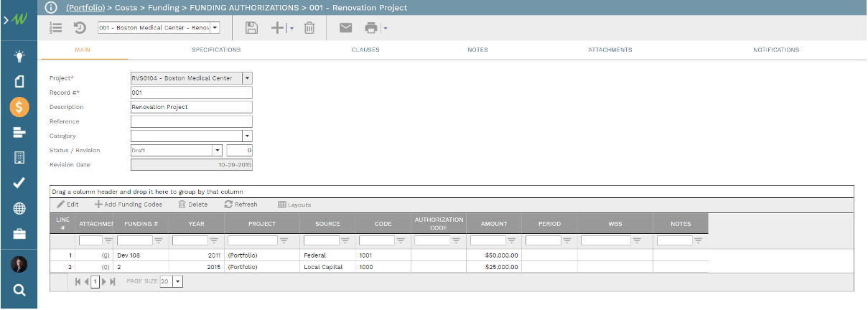868x310 pixels.
Task: Open the Status dropdown showing Draft
Action: point(217,151)
